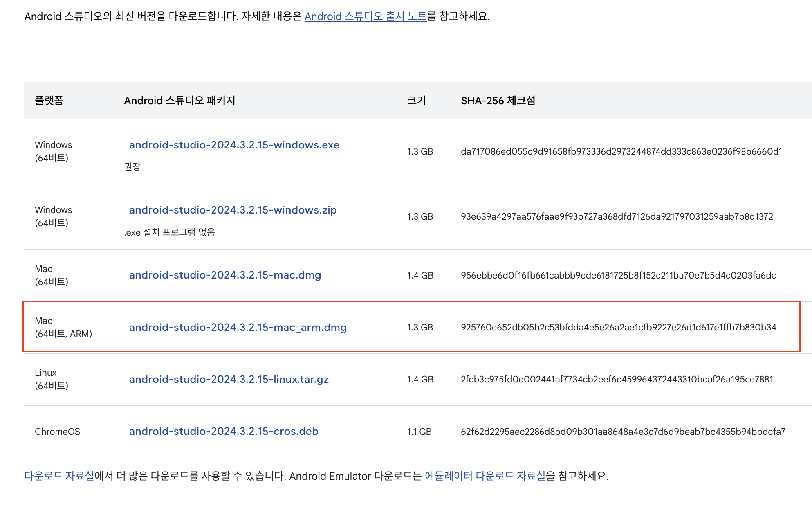Screen dimensions: 812x508
Task: Download android-studio-2024.3.2.15-cros.deb
Action: pyautogui.click(x=224, y=432)
